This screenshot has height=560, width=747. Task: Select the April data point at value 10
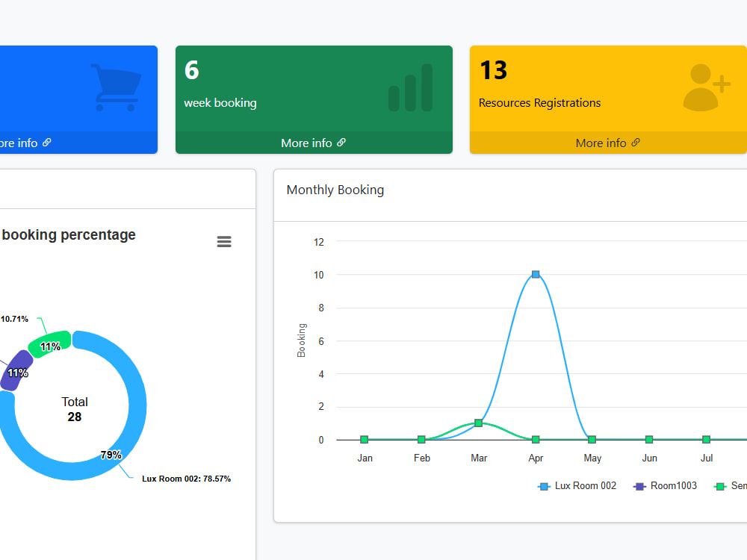point(536,274)
